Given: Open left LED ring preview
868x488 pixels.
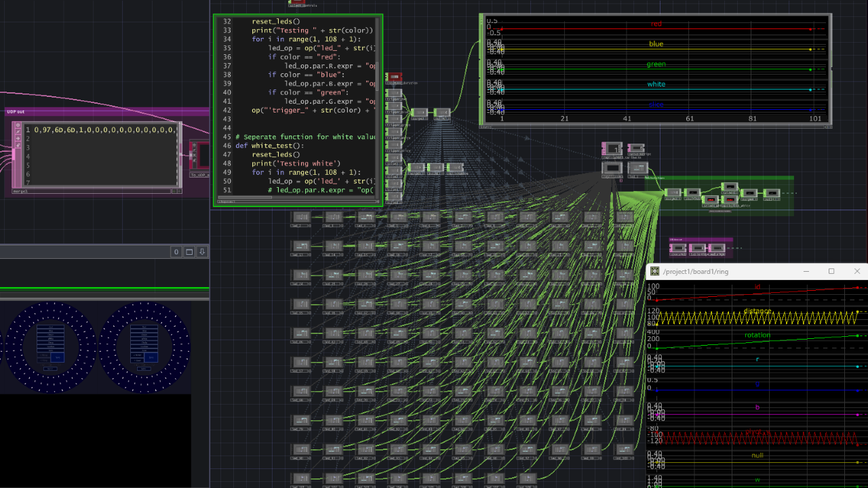Looking at the screenshot, I should coord(50,347).
